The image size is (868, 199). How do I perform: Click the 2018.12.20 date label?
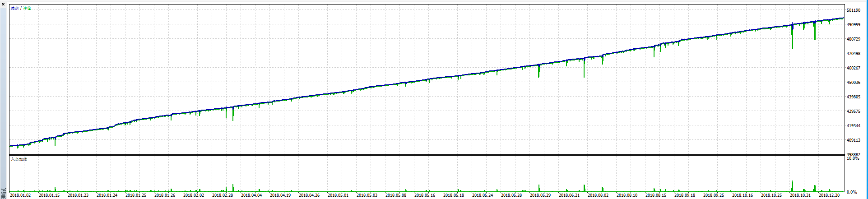coord(829,195)
